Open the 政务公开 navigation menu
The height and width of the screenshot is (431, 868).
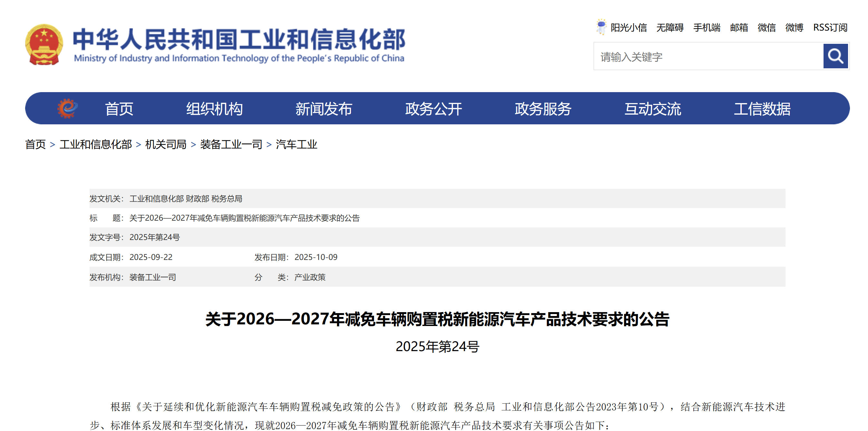pos(433,109)
